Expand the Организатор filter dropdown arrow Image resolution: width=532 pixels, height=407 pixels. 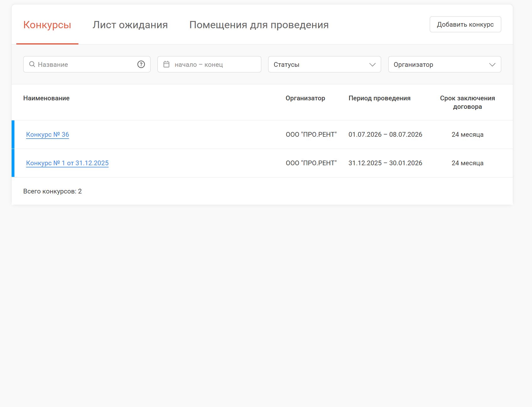click(492, 65)
